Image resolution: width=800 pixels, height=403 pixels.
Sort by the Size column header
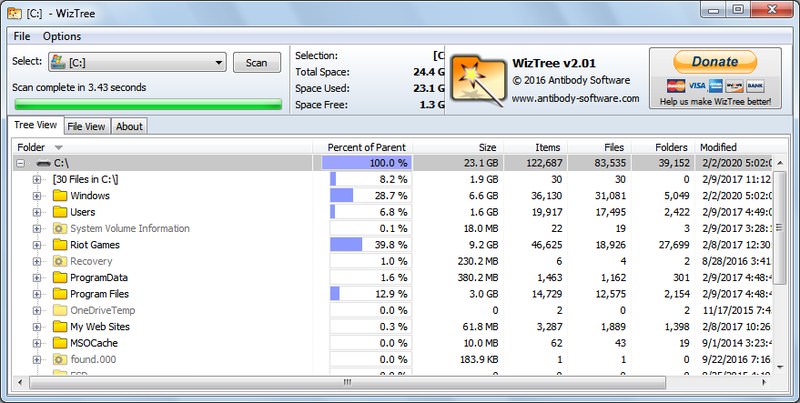(x=457, y=147)
